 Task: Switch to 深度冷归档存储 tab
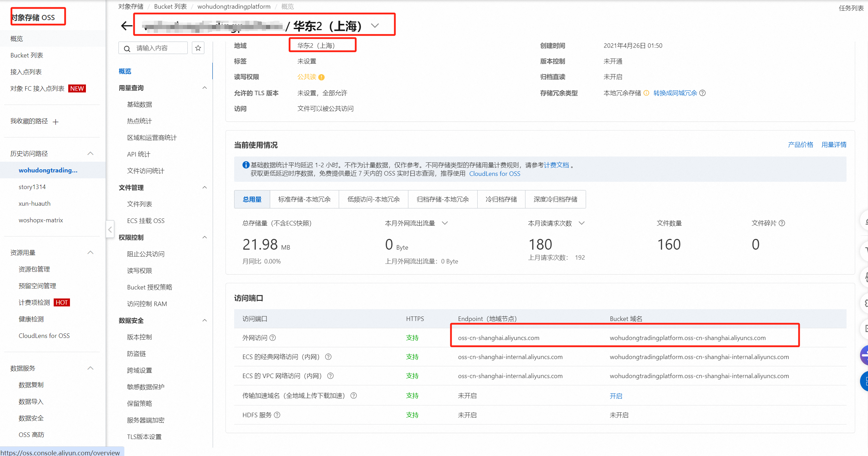(x=556, y=199)
